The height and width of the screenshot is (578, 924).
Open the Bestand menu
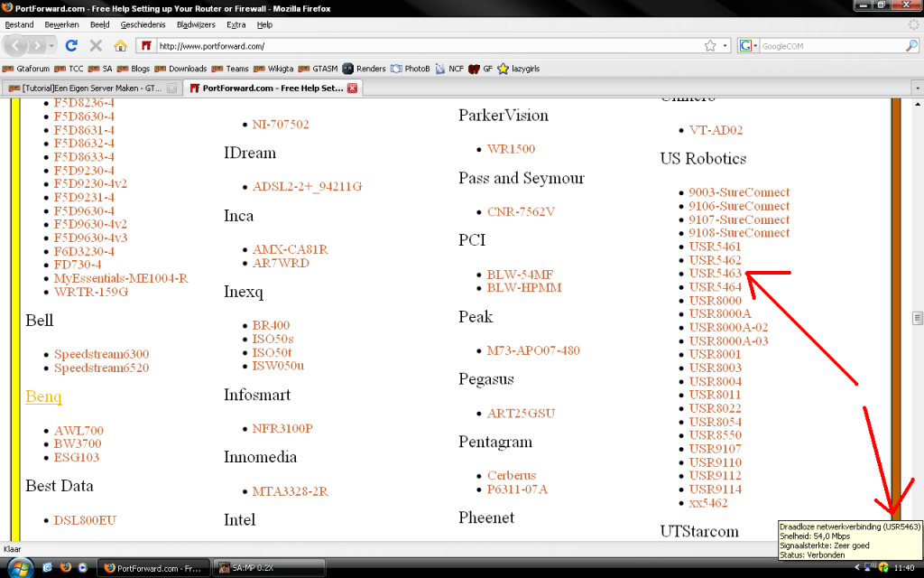coord(19,24)
